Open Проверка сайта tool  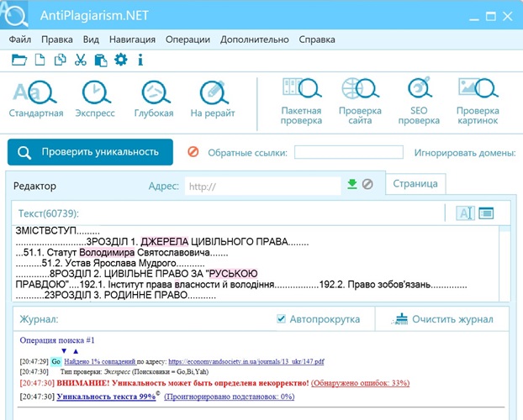360,102
